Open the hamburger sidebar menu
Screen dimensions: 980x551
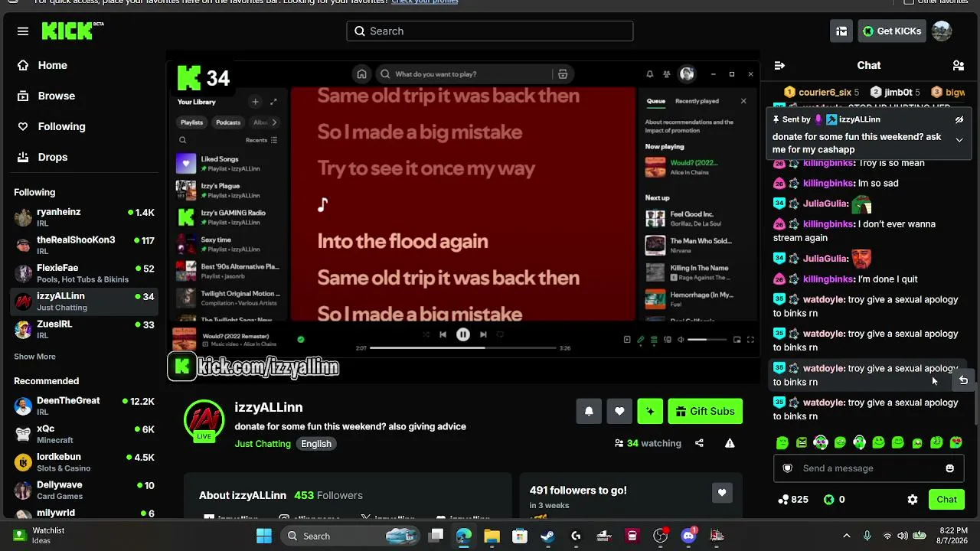[23, 31]
